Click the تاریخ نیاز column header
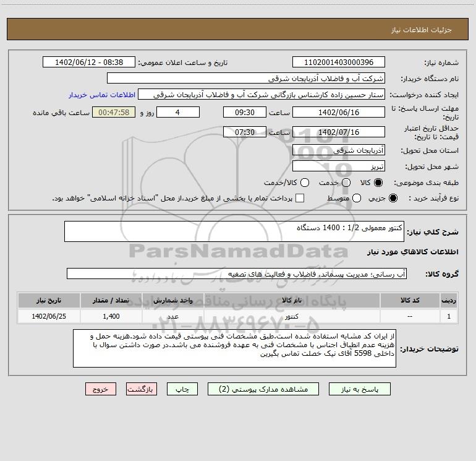The height and width of the screenshot is (461, 476). (49, 300)
